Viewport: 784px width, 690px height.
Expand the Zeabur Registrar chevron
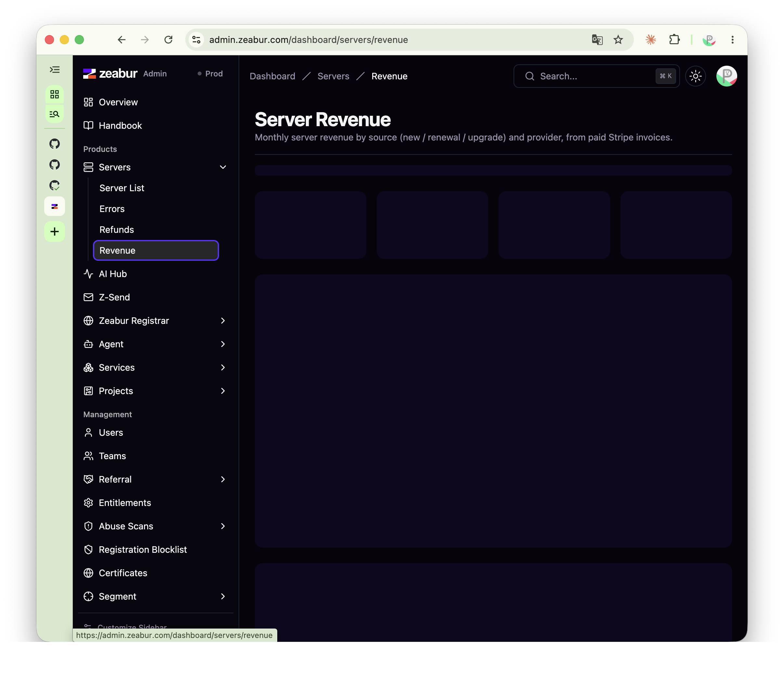(223, 320)
